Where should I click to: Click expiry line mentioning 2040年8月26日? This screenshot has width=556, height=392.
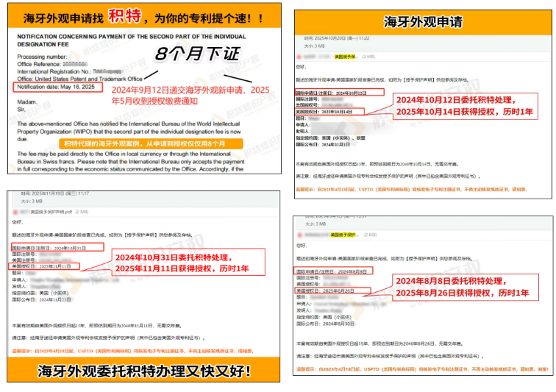click(379, 343)
